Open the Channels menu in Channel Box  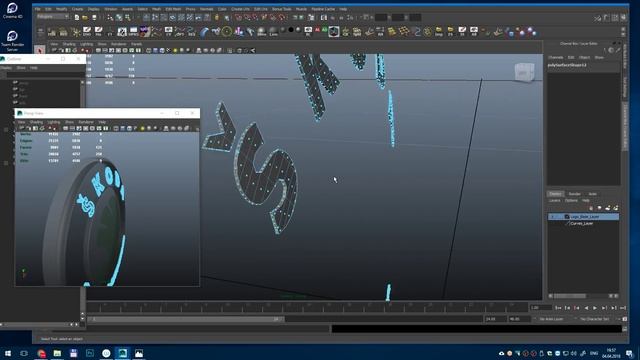(556, 58)
